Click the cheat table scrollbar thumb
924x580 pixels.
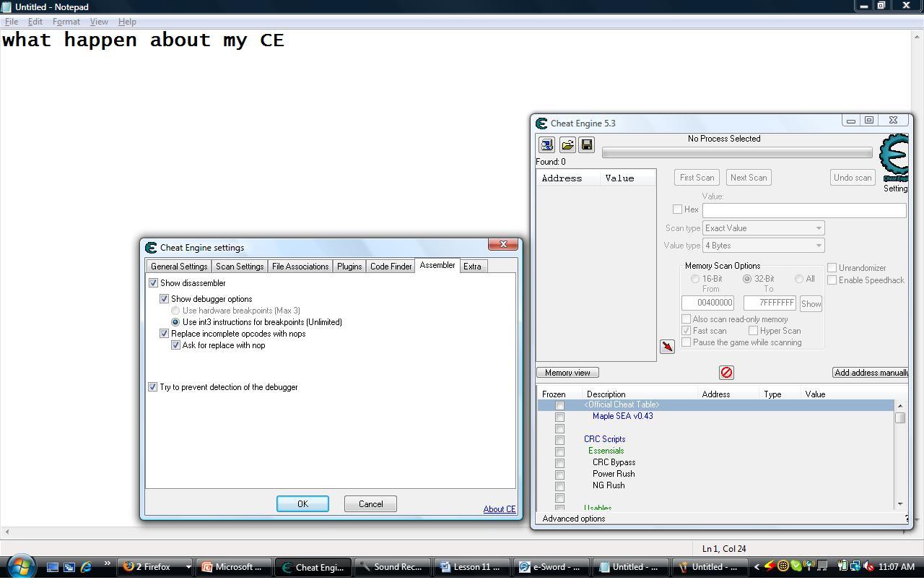[900, 418]
